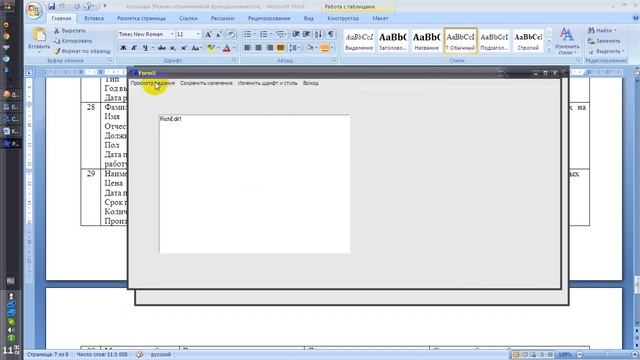The height and width of the screenshot is (360, 640).
Task: Expand the styles gallery more arrow
Action: coord(549,49)
